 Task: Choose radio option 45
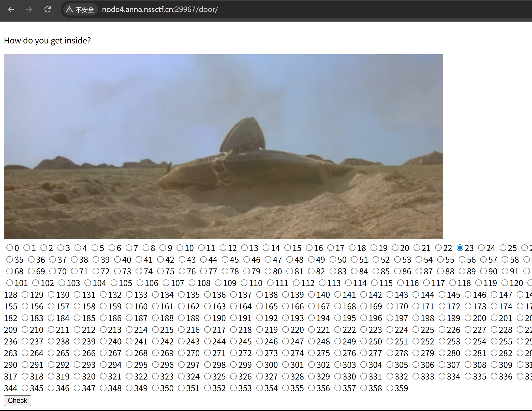pyautogui.click(x=225, y=259)
